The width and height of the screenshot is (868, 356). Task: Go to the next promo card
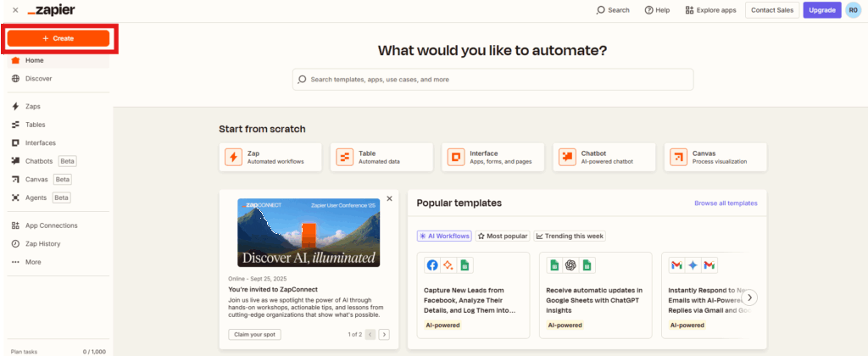[x=384, y=335]
